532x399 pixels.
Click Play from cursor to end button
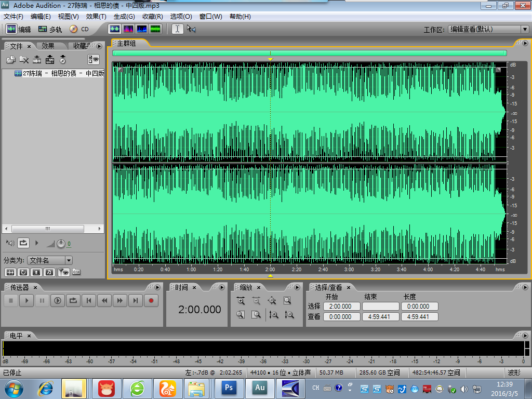tap(58, 301)
